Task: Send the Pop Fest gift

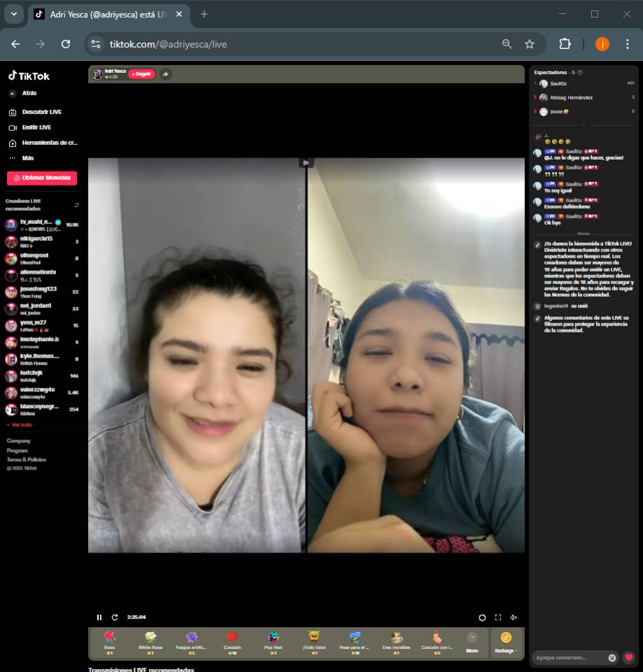Action: point(273,640)
